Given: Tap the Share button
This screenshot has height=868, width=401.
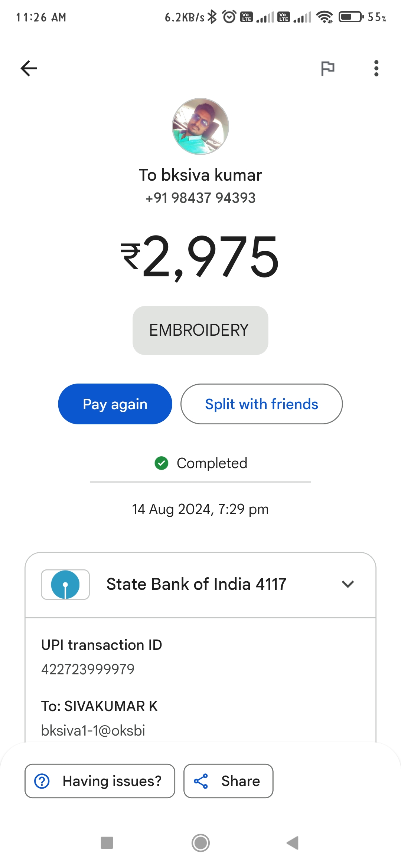Looking at the screenshot, I should pos(228,781).
